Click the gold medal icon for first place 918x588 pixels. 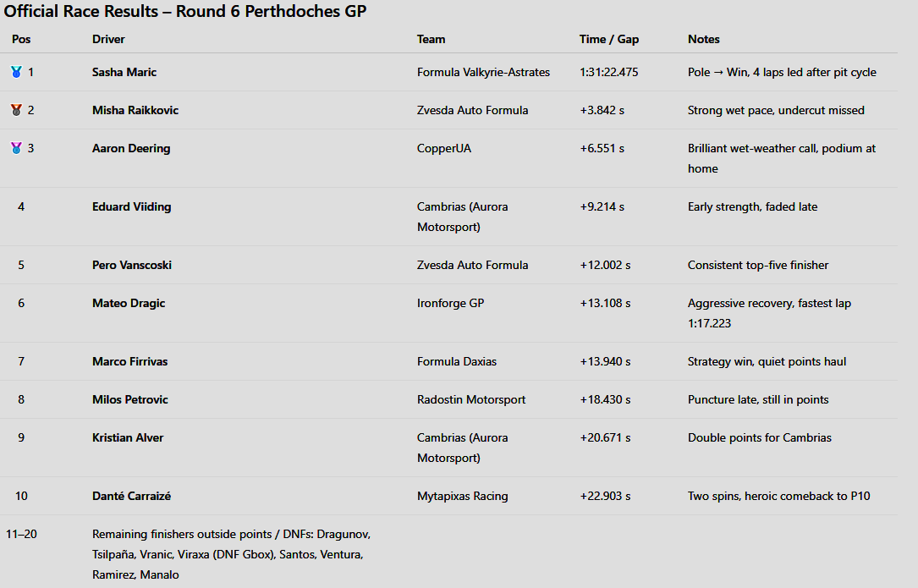pyautogui.click(x=16, y=73)
